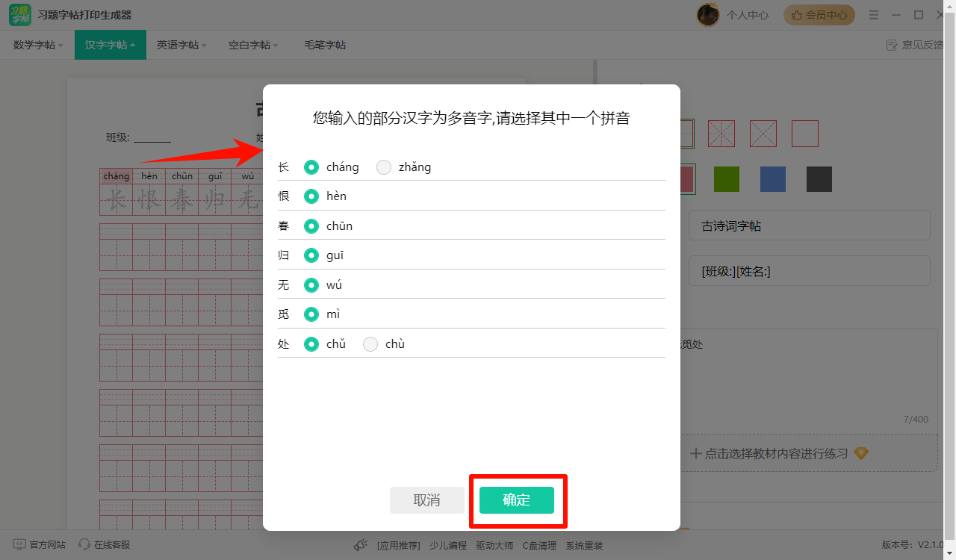Choose the green color swatch
The image size is (956, 560).
727,179
